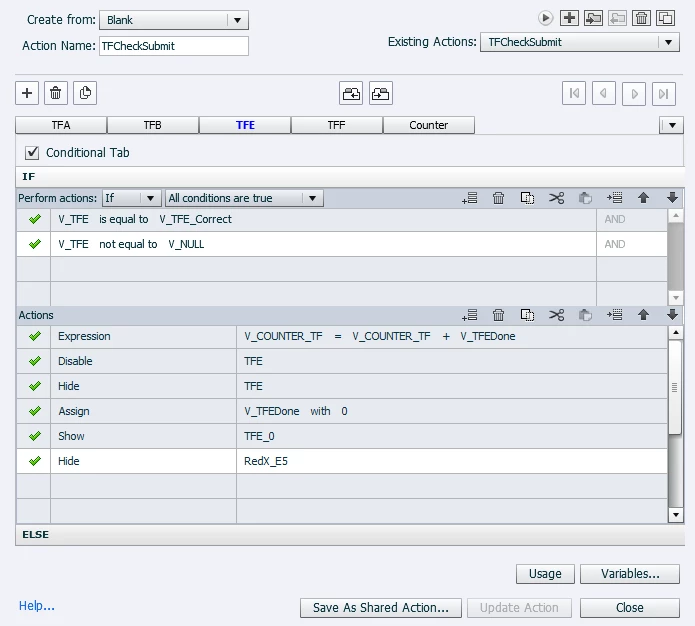
Task: Insert condition row in IF section
Action: [x=615, y=198]
